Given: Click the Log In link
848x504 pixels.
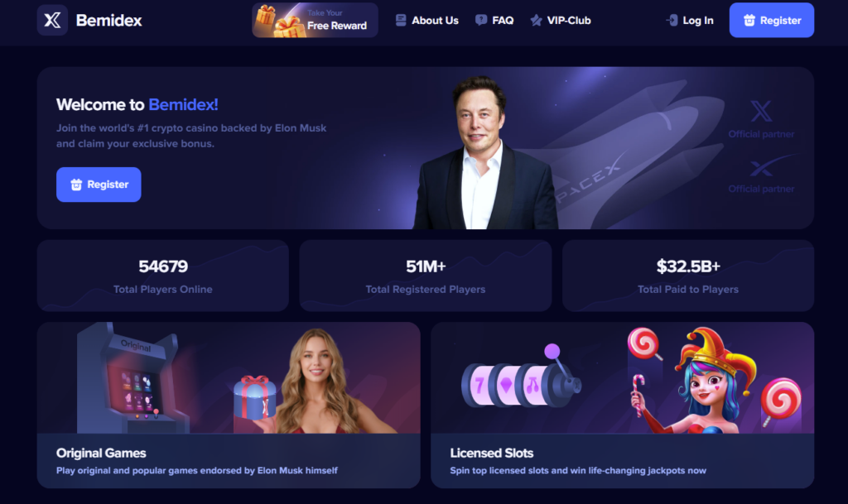Looking at the screenshot, I should 690,21.
